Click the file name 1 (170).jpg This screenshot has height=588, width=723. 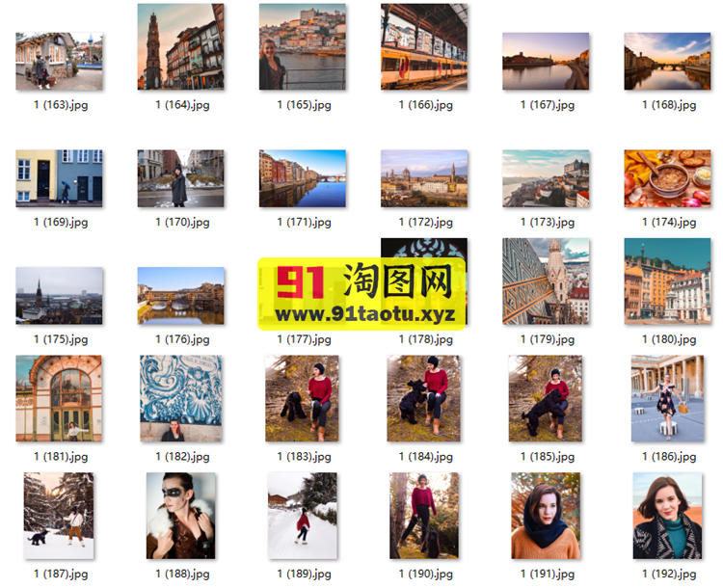pyautogui.click(x=182, y=223)
